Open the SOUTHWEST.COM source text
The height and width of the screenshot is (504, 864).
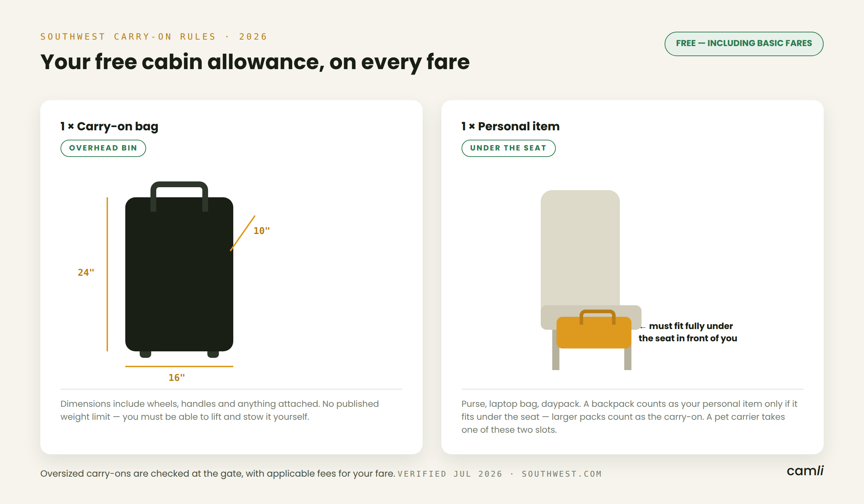(x=562, y=474)
